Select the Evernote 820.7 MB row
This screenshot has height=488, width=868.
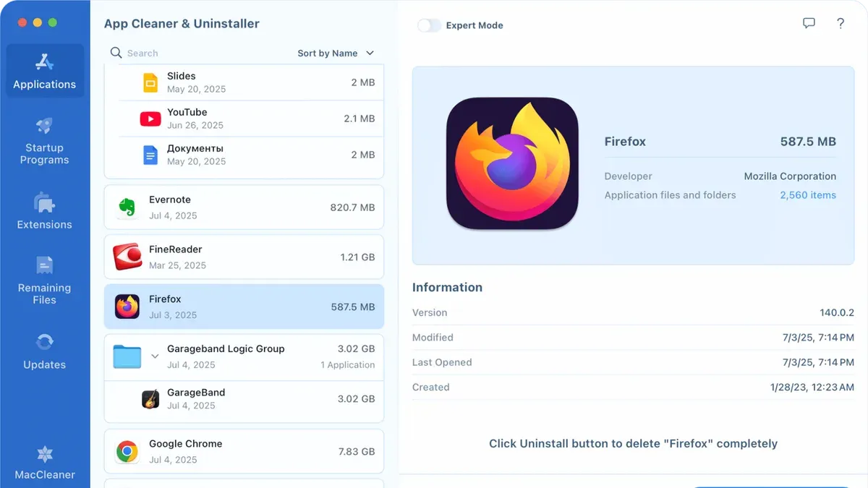point(244,207)
